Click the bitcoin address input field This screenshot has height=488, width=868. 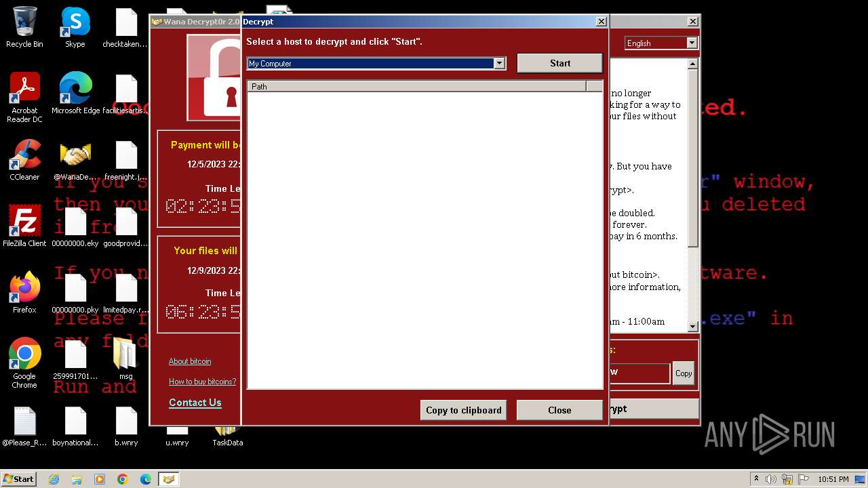639,372
